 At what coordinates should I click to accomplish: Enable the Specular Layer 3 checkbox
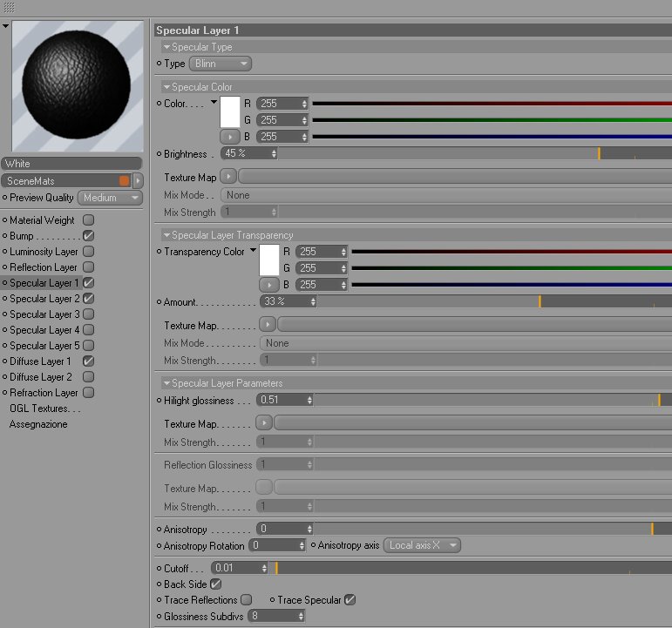pyautogui.click(x=89, y=314)
